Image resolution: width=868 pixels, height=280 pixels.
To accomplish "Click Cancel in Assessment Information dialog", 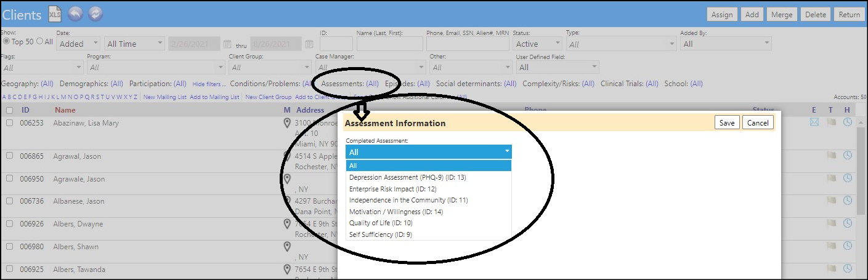I will [x=757, y=122].
